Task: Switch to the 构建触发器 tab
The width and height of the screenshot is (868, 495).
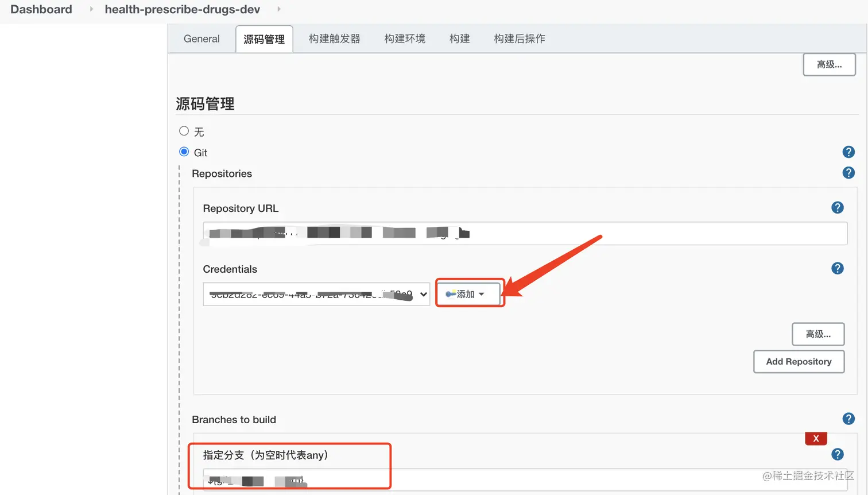Action: (334, 38)
